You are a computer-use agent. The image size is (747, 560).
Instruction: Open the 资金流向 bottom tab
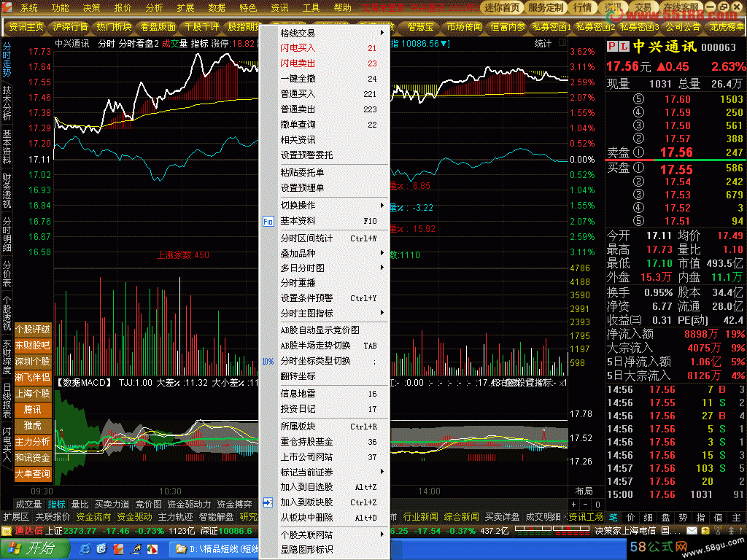coord(93,517)
